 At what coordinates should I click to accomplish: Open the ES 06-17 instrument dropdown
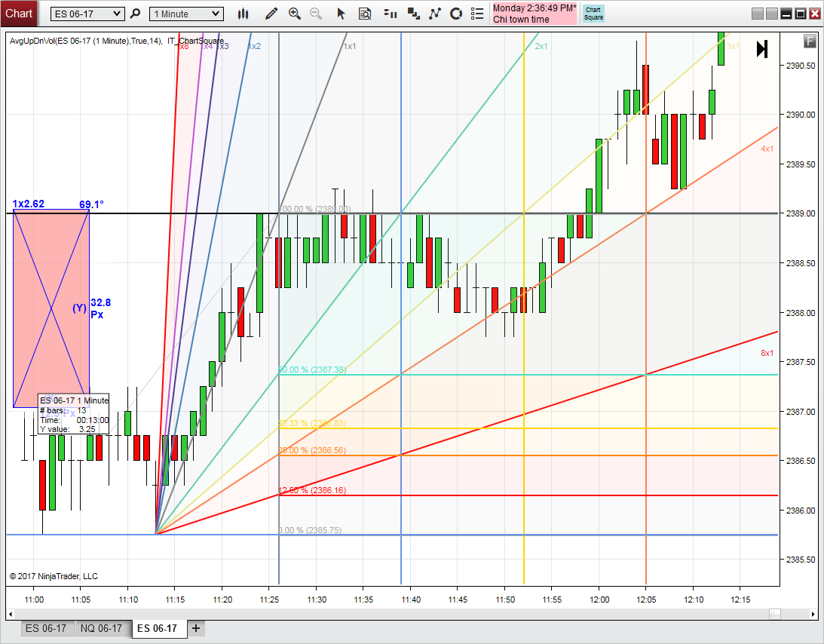[87, 14]
